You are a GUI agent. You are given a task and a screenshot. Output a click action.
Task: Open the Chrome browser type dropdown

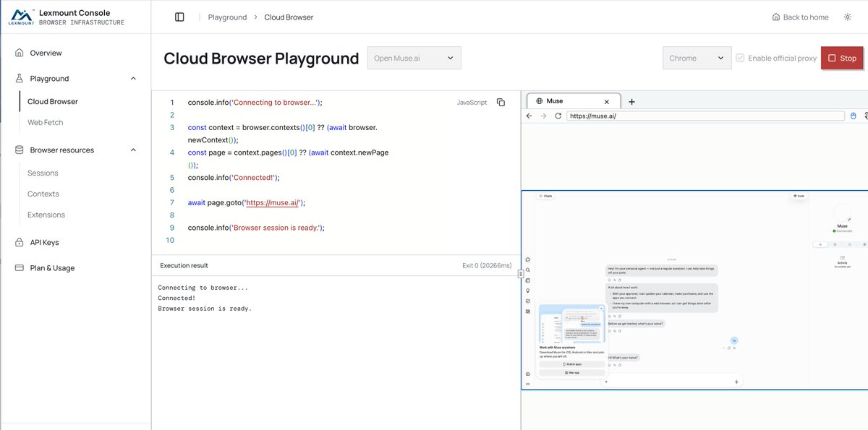[x=697, y=58]
